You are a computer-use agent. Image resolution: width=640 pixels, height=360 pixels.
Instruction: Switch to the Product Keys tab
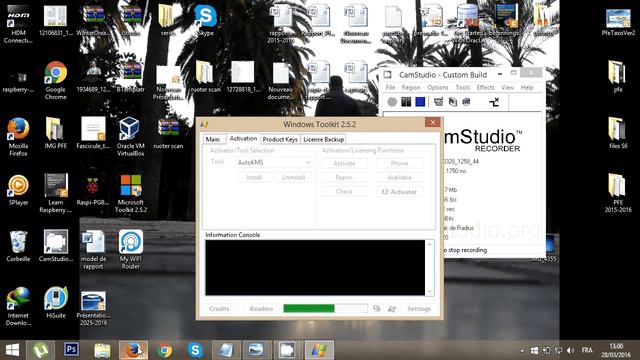click(x=280, y=139)
